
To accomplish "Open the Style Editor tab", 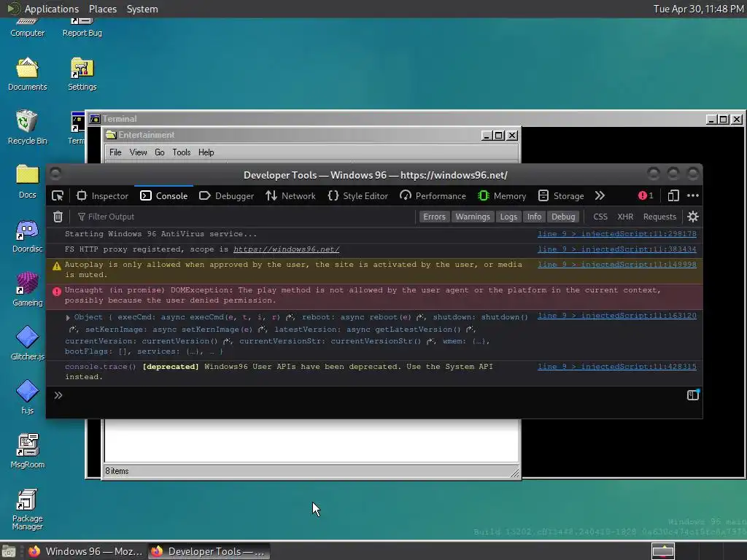I will click(357, 195).
